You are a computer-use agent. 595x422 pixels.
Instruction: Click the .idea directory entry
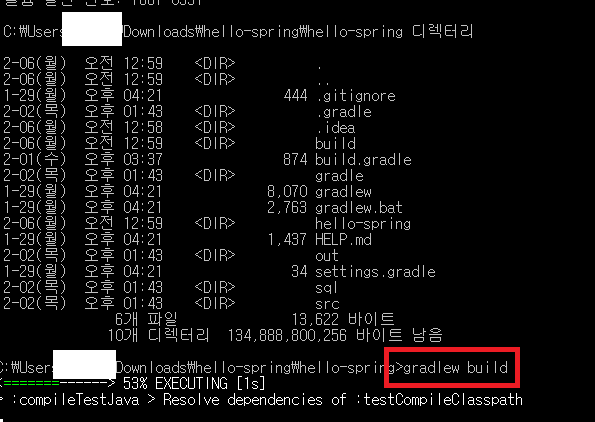pyautogui.click(x=335, y=128)
